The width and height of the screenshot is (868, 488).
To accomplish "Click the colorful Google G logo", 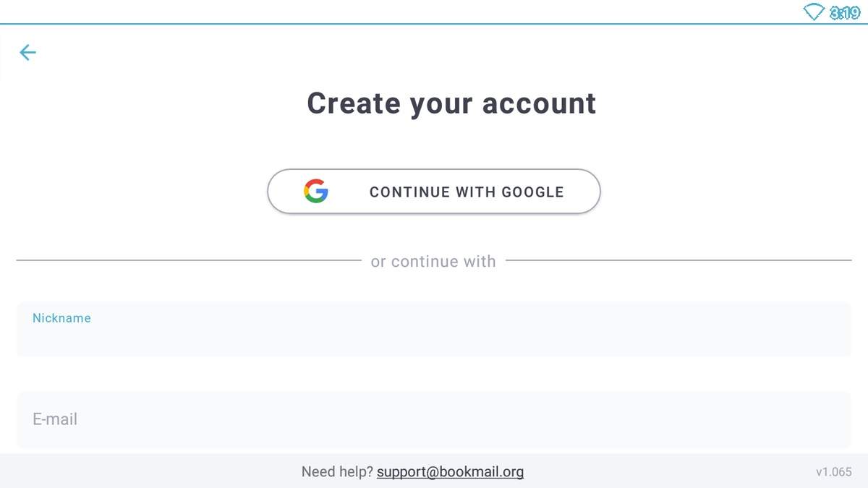I will 316,192.
